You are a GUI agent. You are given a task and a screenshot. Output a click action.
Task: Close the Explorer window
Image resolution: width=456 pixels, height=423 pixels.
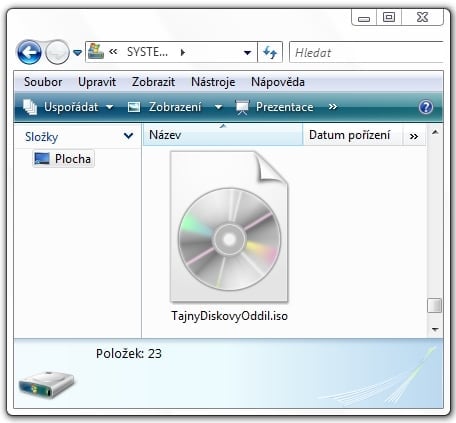pyautogui.click(x=423, y=17)
